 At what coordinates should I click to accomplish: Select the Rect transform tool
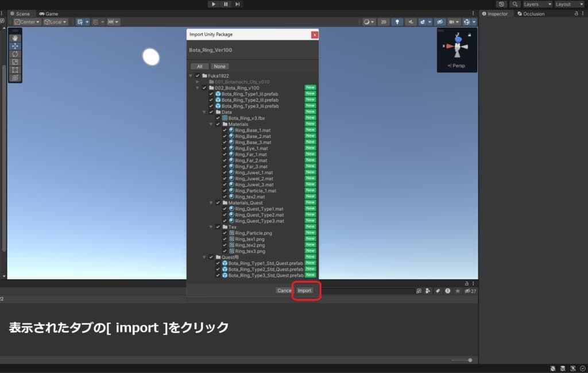15,70
